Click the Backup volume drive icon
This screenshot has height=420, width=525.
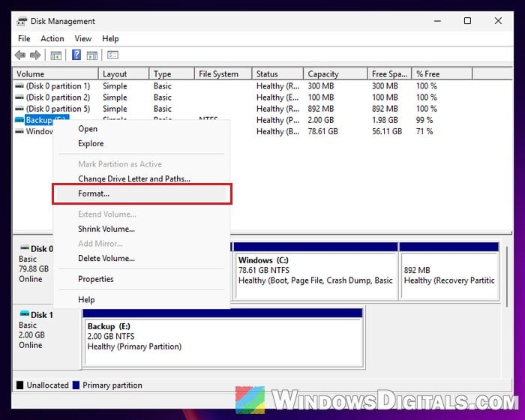tap(19, 120)
